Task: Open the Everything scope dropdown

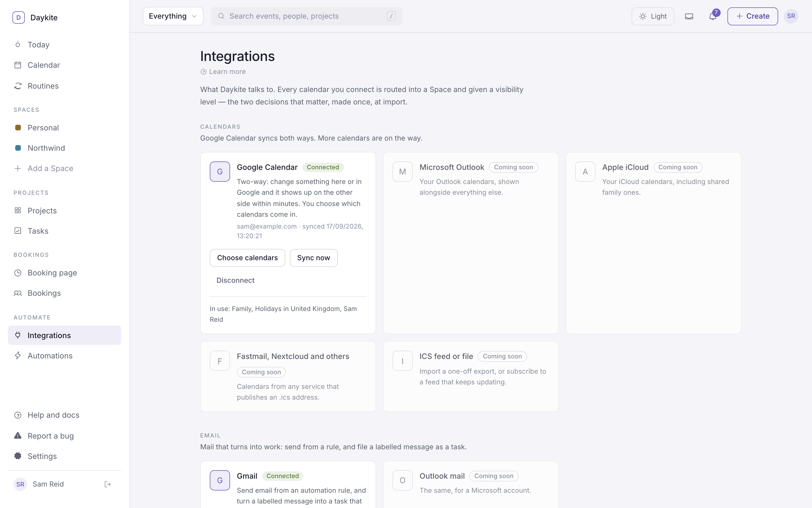Action: tap(173, 16)
